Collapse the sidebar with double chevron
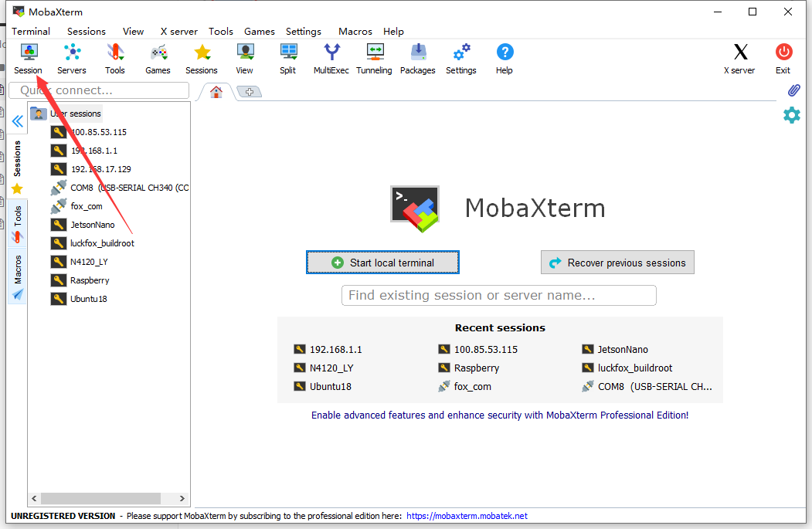Viewport: 812px width, 529px height. [17, 121]
